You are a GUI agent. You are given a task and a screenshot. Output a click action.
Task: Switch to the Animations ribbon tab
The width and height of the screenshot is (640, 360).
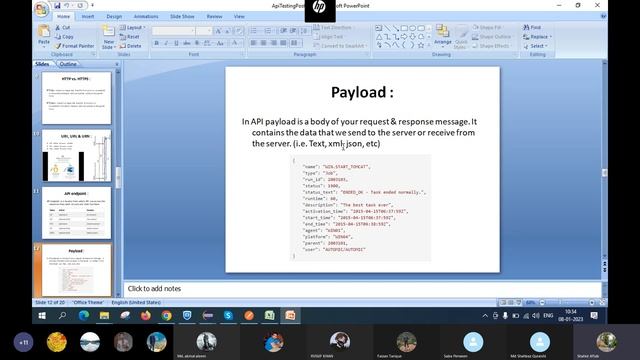point(146,17)
